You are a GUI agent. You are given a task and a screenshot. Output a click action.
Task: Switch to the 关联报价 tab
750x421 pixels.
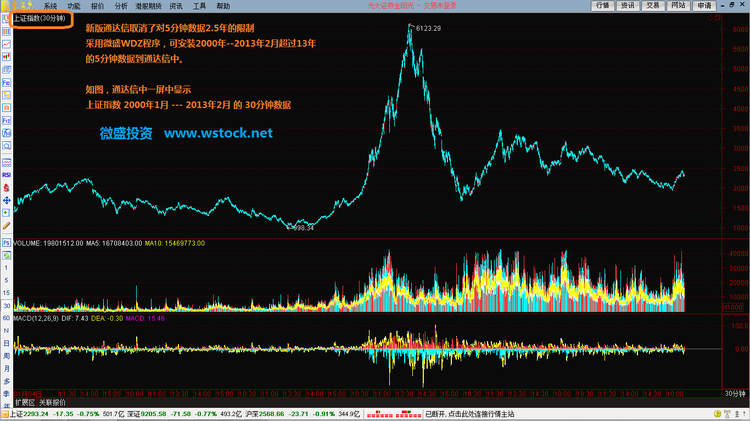coord(52,403)
